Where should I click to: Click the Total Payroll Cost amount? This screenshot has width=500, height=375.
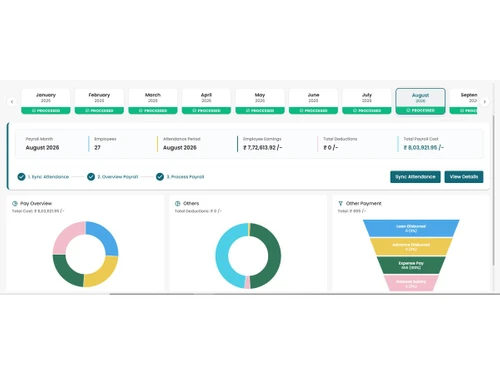pos(424,148)
